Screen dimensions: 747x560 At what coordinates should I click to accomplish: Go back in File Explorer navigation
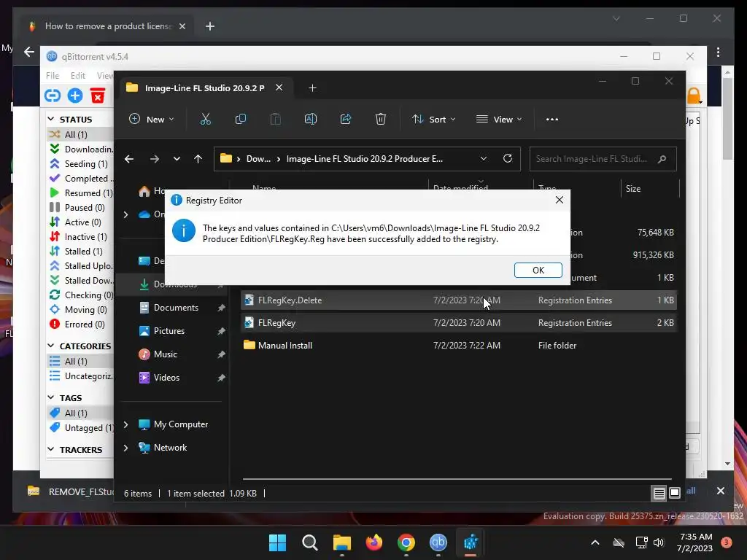click(129, 159)
